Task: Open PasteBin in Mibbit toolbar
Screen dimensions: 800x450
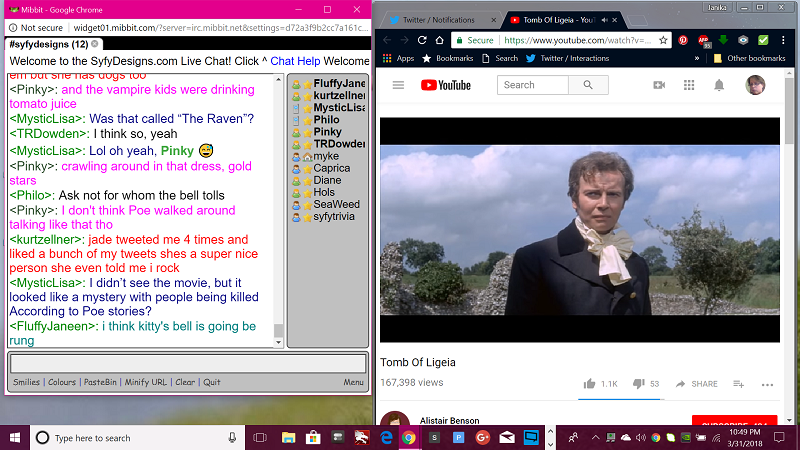Action: pos(100,382)
